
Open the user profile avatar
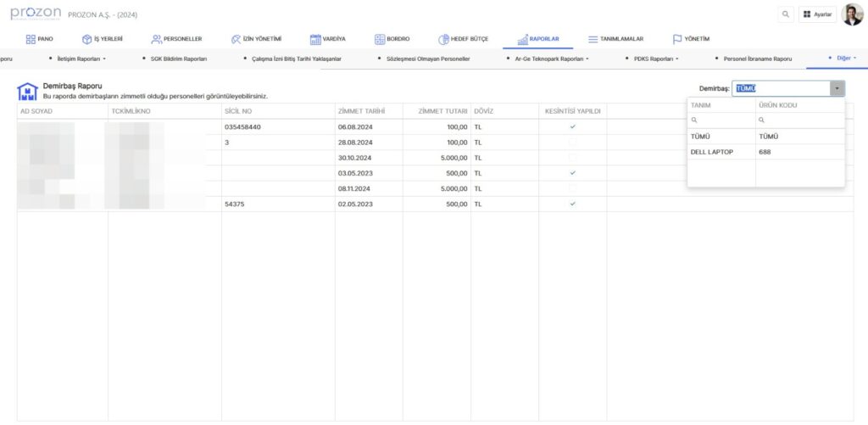pos(851,14)
